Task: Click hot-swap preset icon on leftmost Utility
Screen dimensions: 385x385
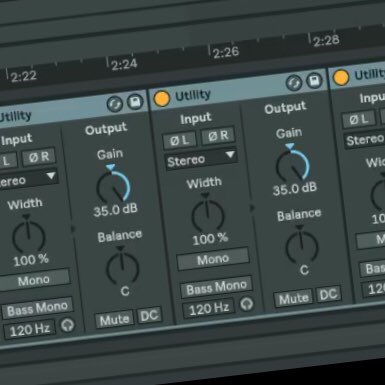Action: pyautogui.click(x=114, y=104)
